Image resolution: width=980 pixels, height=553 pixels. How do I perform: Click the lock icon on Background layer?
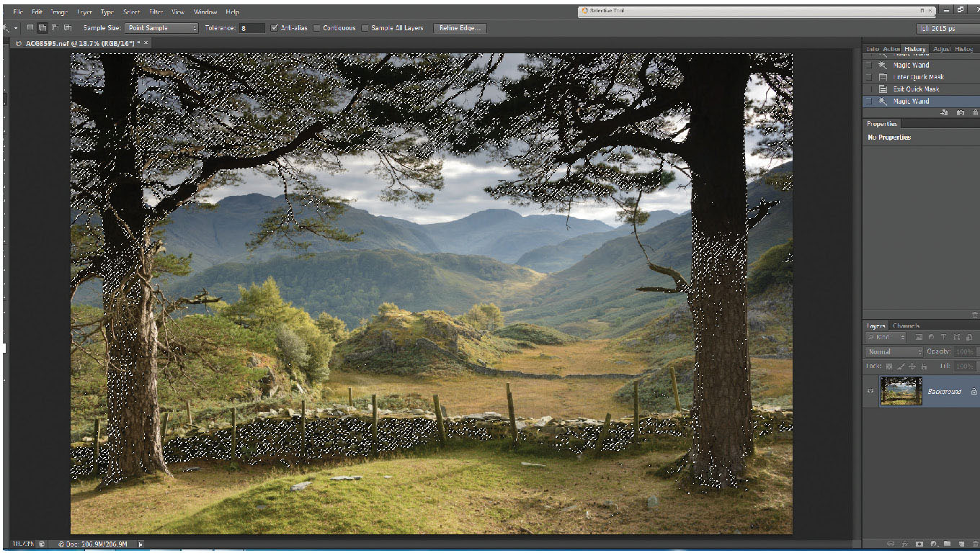(x=974, y=392)
